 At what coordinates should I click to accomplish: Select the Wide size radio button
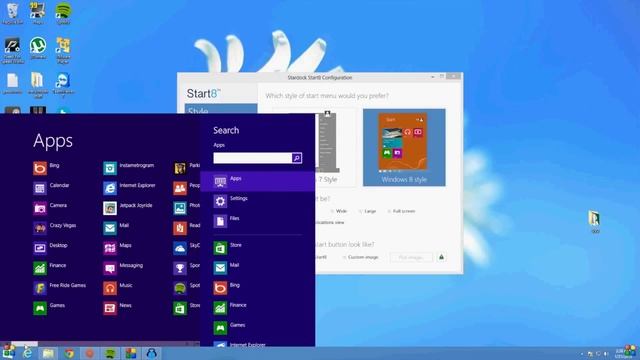coord(332,211)
